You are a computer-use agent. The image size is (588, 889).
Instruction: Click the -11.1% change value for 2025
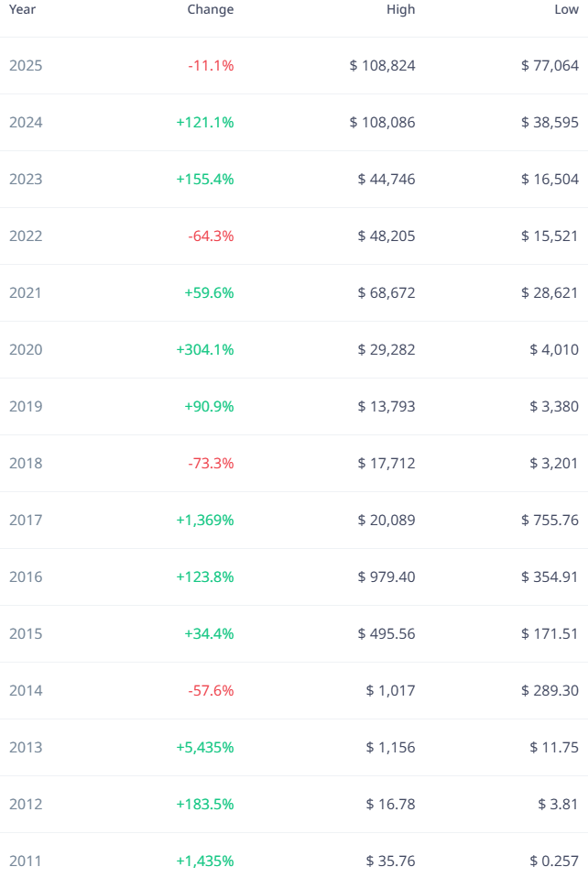point(211,66)
